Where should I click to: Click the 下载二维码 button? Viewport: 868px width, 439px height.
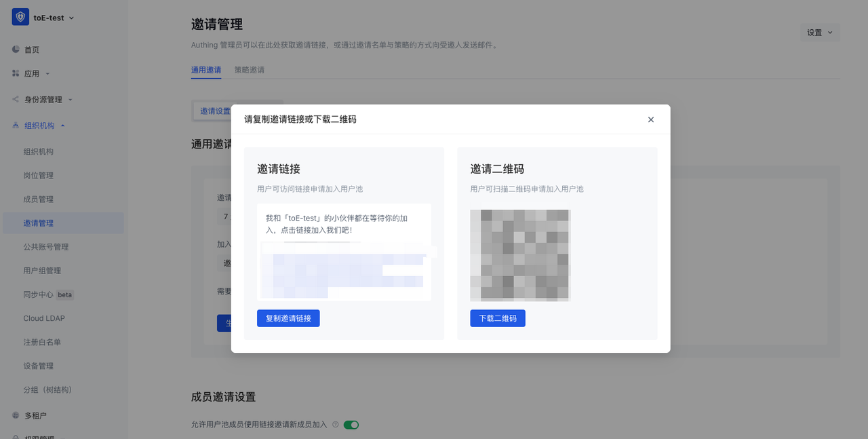tap(497, 318)
